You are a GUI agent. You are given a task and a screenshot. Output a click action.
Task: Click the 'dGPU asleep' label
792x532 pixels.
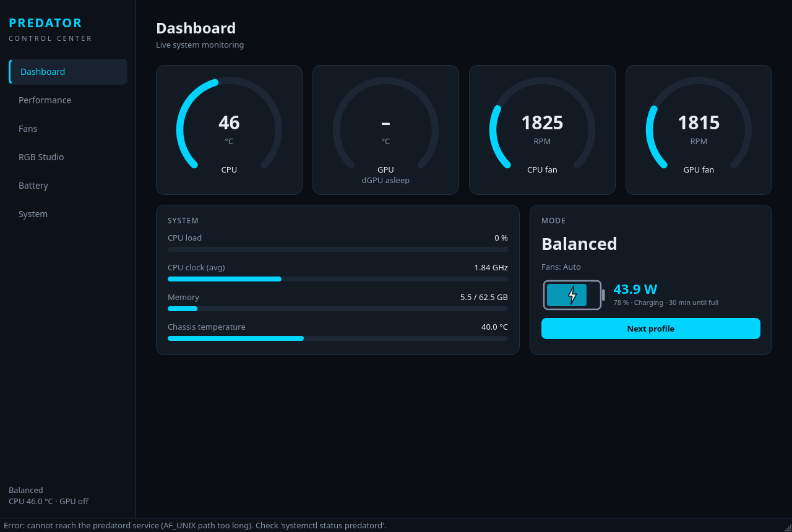click(x=385, y=181)
